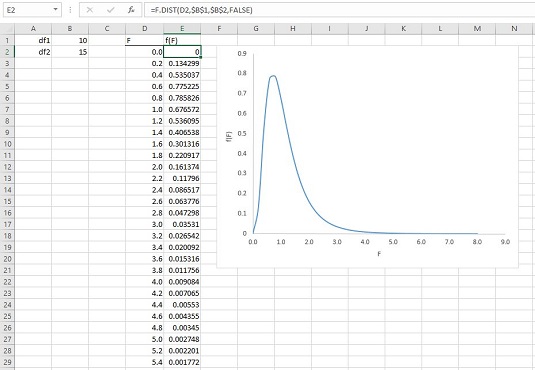
Task: Click cell E6 with value 0.785826
Action: [x=182, y=98]
